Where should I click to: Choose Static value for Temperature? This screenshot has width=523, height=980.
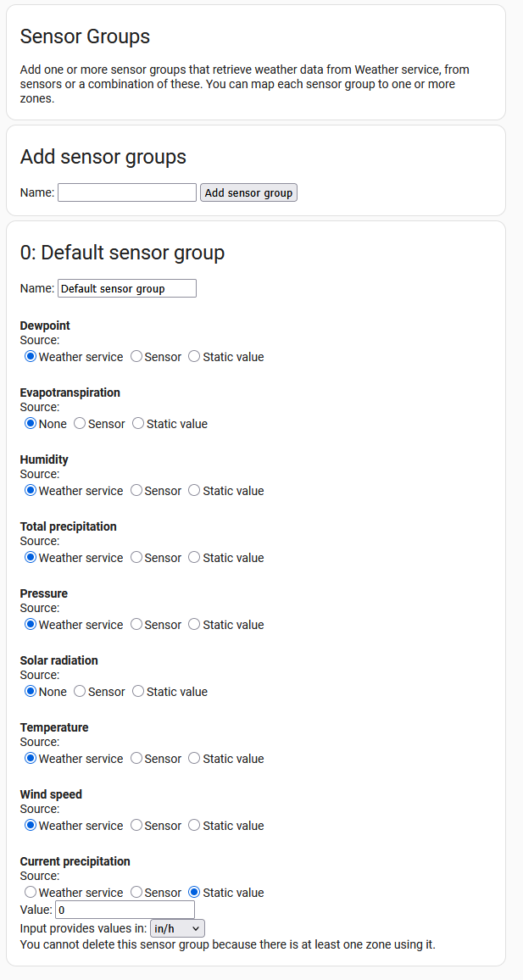(194, 759)
